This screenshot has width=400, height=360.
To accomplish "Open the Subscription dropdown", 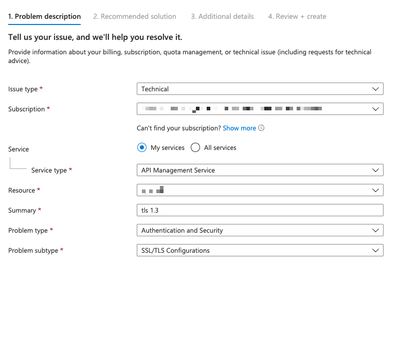I will point(260,109).
